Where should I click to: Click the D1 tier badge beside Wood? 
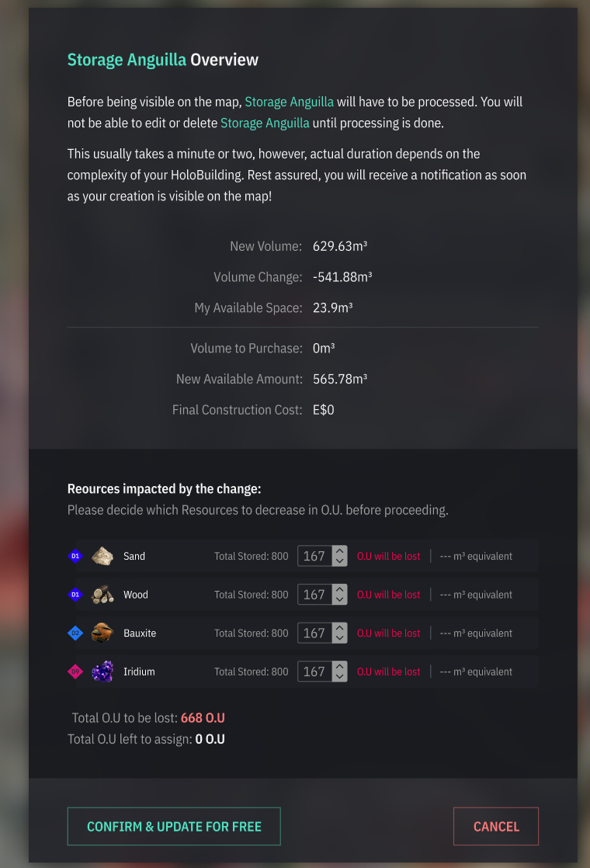coord(75,595)
